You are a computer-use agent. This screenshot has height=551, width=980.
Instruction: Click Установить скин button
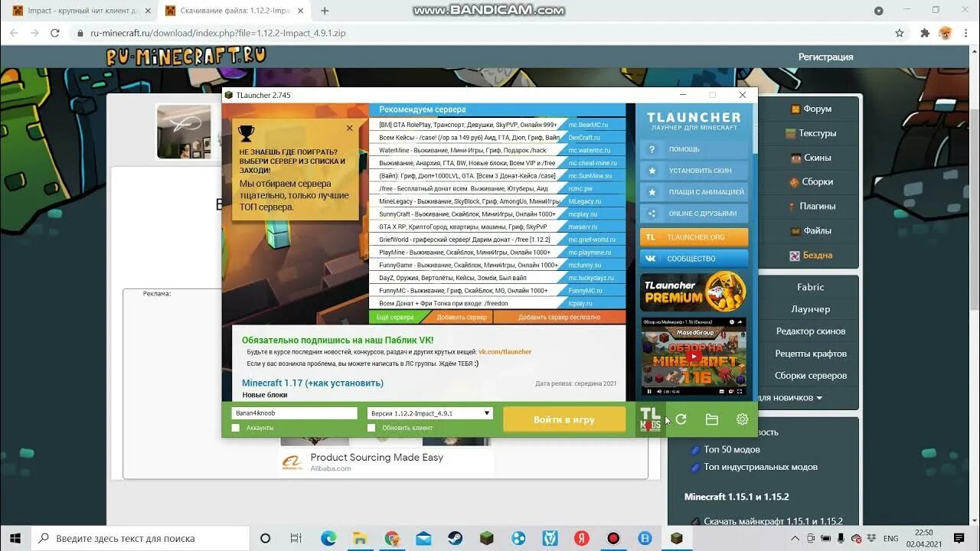(x=694, y=171)
